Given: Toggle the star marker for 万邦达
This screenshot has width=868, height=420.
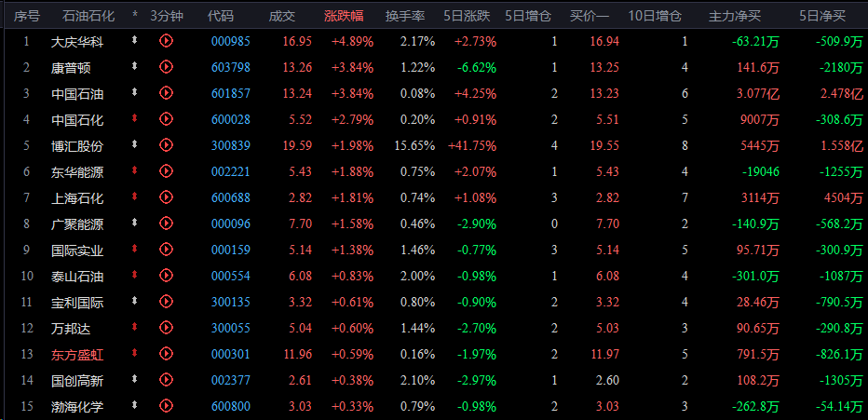Looking at the screenshot, I should [134, 327].
